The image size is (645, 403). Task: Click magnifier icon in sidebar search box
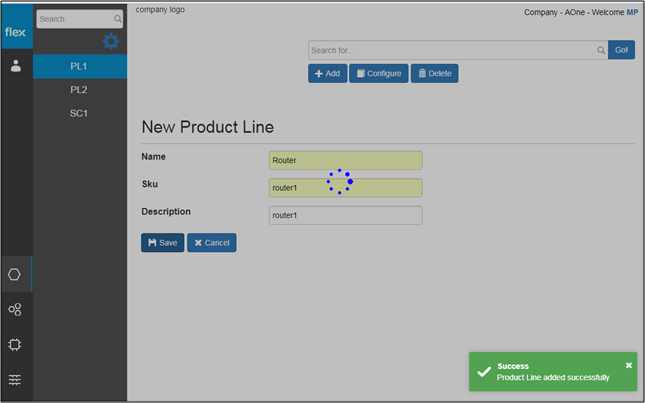[x=118, y=19]
